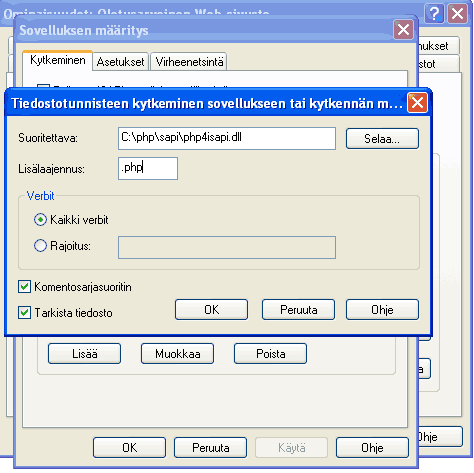Open Ohje help in the mapping dialog

coord(382,310)
